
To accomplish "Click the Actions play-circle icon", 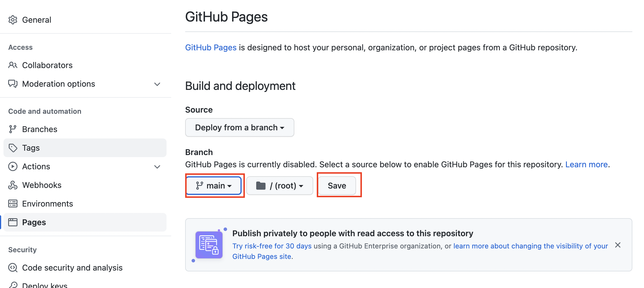I will pos(13,166).
